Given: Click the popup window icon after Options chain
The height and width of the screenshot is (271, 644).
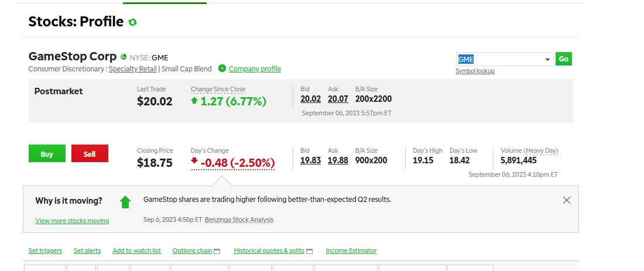Looking at the screenshot, I should [217, 251].
